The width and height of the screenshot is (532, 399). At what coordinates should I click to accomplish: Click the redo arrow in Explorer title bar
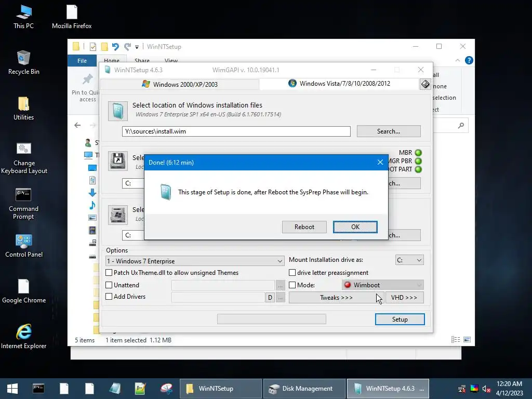pos(127,46)
